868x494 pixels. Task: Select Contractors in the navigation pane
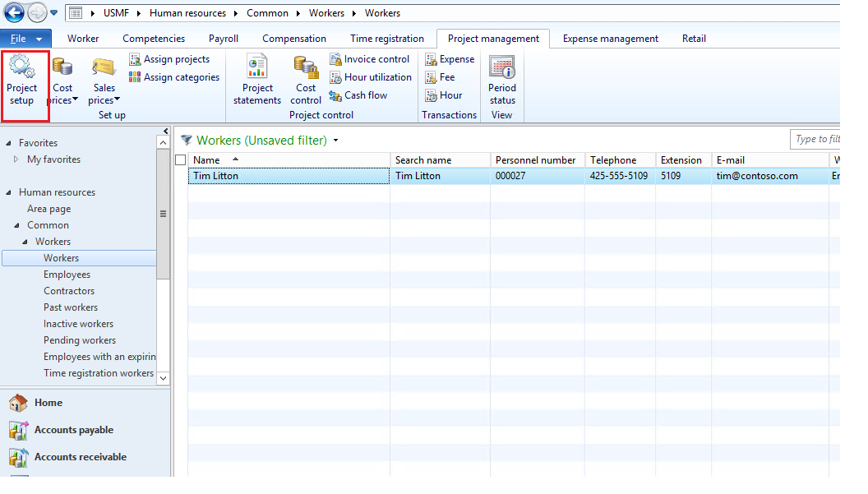point(69,291)
